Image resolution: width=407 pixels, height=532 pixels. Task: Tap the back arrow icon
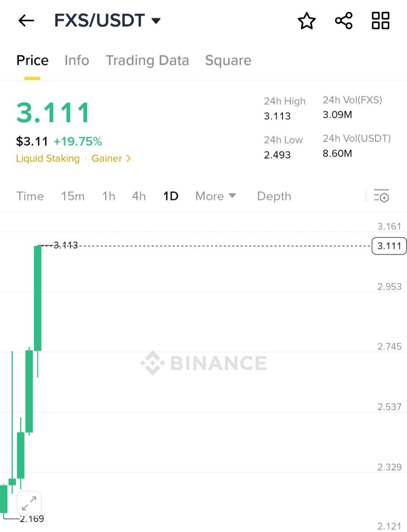pos(26,20)
